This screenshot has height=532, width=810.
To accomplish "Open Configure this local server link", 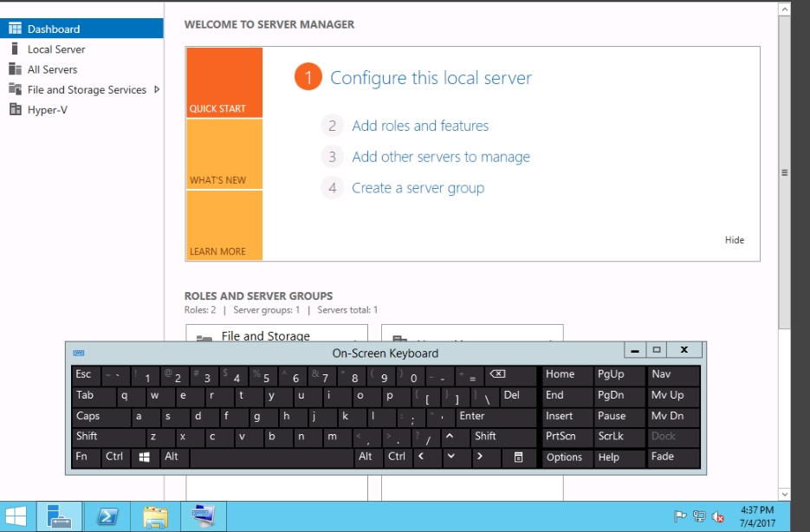I will click(431, 77).
